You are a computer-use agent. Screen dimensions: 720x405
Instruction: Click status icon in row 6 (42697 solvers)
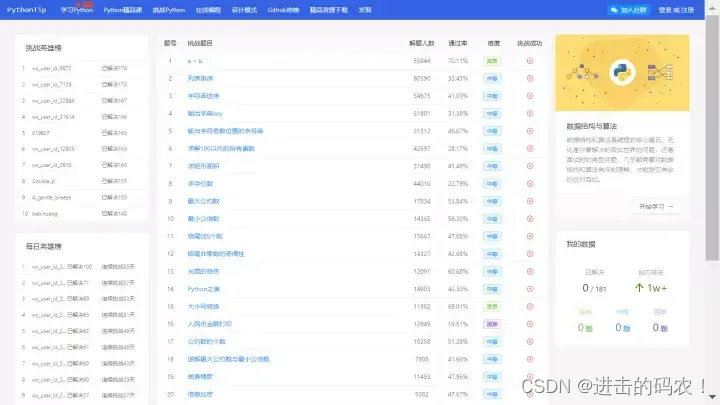pos(530,148)
